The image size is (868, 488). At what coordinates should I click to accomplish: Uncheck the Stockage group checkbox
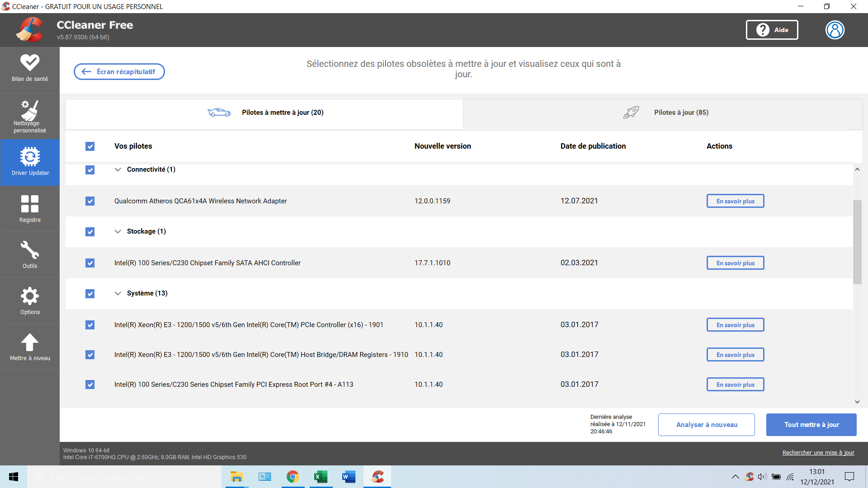coord(90,232)
